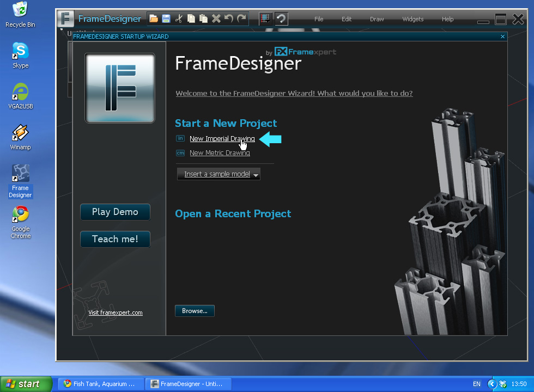
Task: Click the large FrameDesigner F logo image
Action: point(120,88)
